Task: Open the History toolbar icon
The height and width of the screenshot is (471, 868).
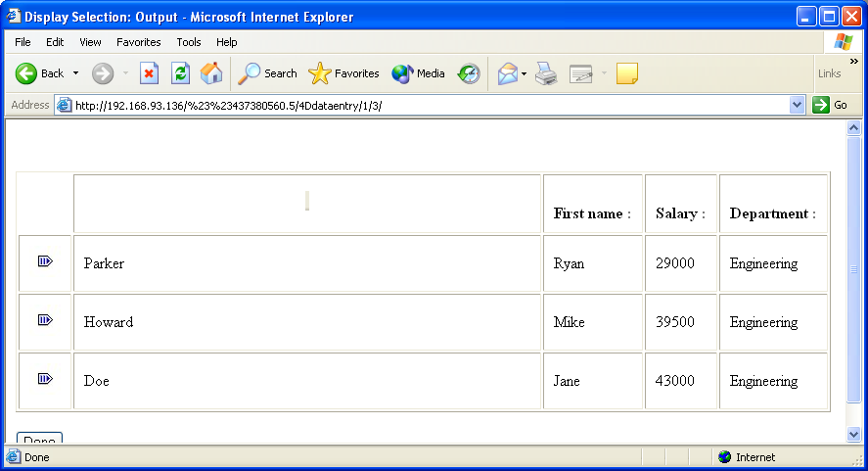Action: [470, 73]
